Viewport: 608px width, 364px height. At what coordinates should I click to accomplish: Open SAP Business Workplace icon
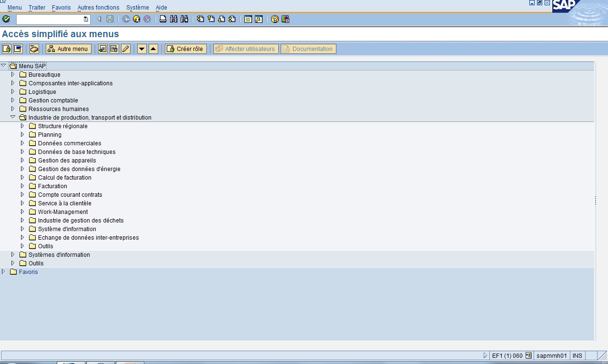(34, 49)
